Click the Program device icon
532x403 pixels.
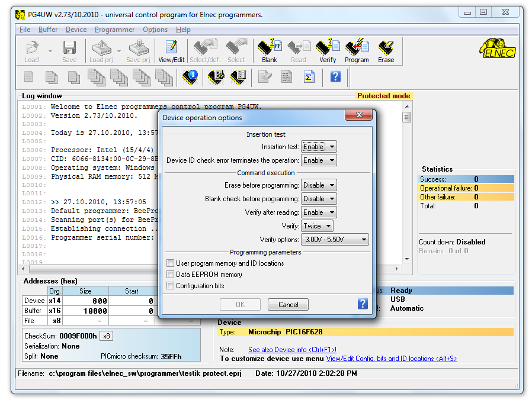click(357, 51)
